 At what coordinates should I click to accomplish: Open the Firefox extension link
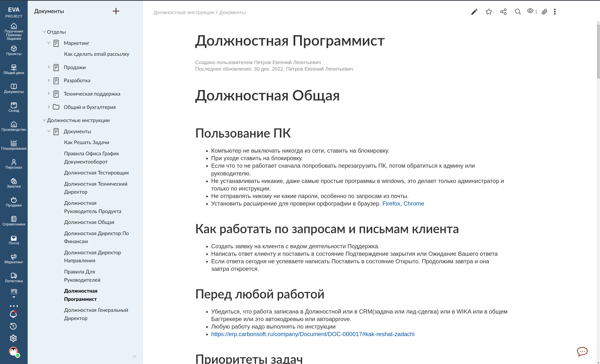[x=391, y=203]
